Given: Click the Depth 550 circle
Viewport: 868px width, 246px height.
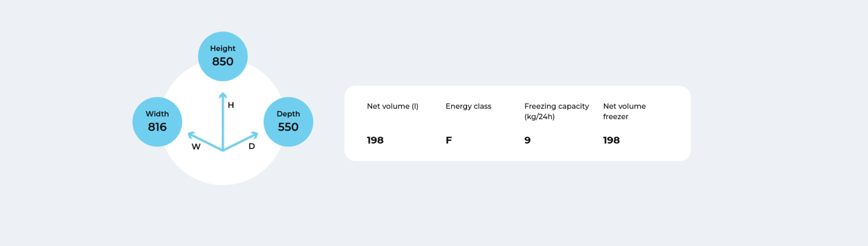Looking at the screenshot, I should click(x=288, y=122).
